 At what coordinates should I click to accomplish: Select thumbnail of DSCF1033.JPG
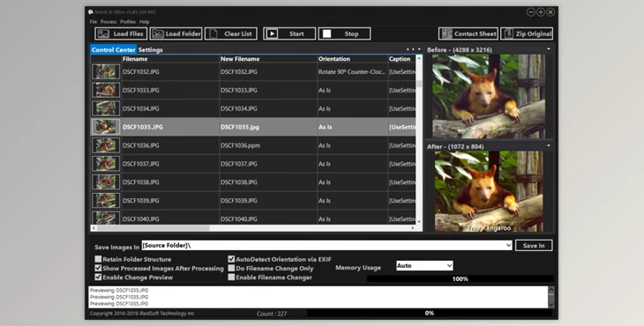[x=106, y=90]
